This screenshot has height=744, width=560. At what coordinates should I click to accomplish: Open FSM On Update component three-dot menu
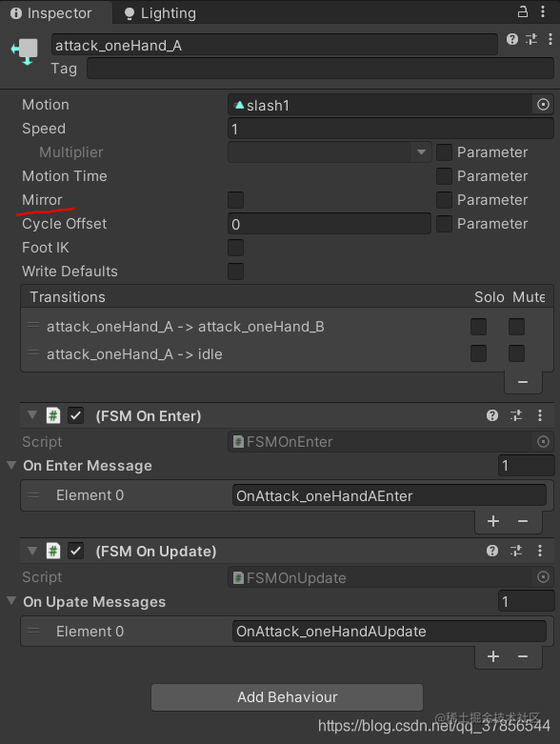point(540,551)
